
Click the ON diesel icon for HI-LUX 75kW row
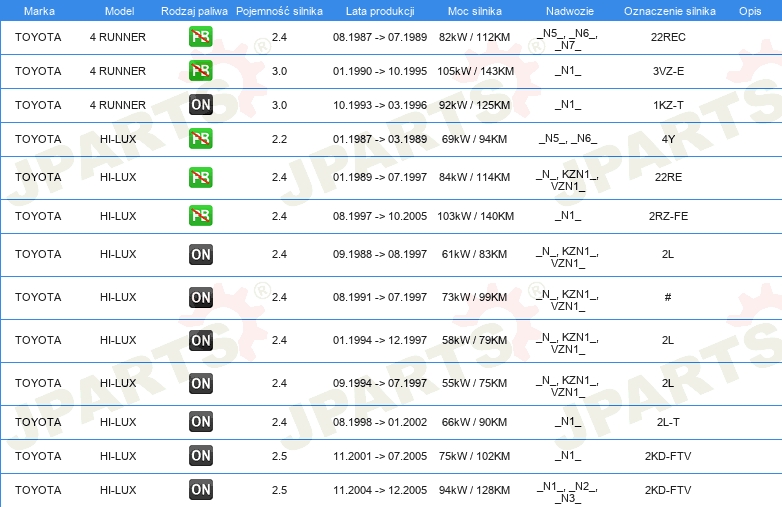point(200,456)
